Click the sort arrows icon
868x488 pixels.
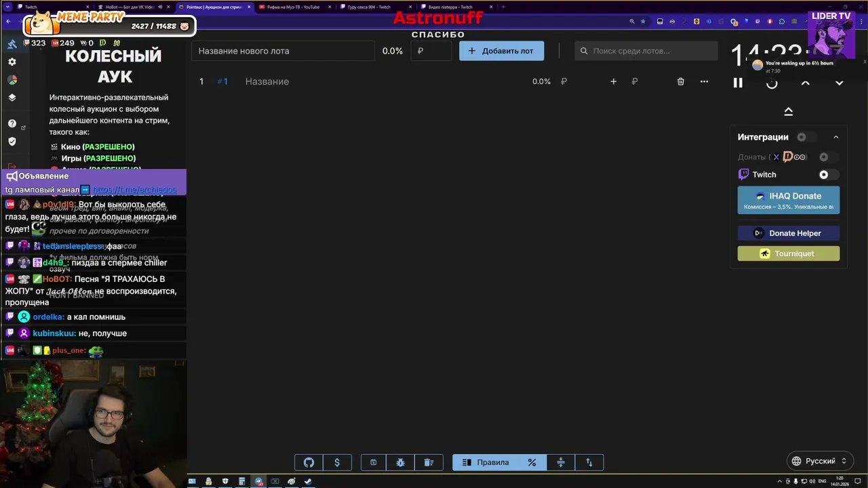(589, 462)
